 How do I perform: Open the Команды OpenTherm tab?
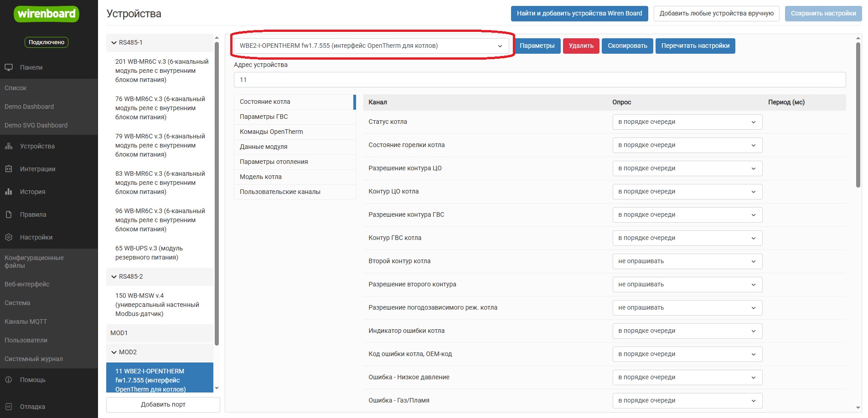click(x=294, y=132)
